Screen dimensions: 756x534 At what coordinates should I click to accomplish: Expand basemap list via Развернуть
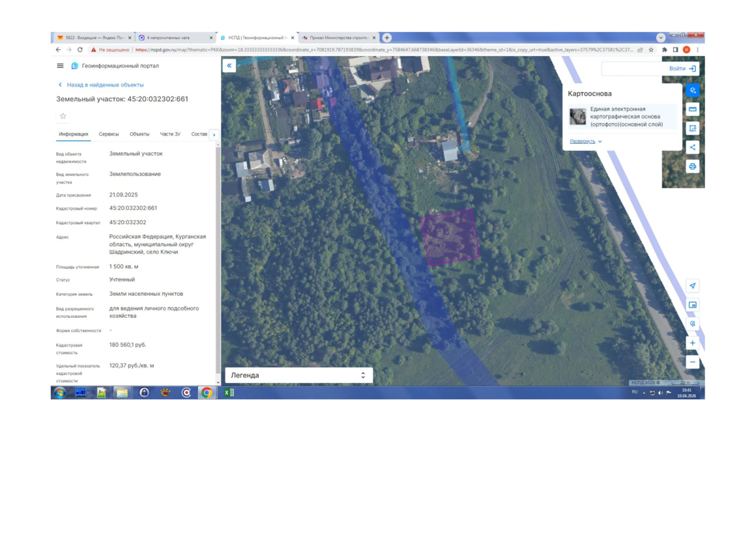585,141
